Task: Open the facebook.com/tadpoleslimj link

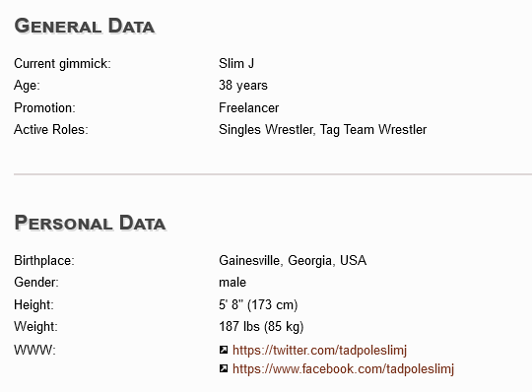Action: point(343,369)
